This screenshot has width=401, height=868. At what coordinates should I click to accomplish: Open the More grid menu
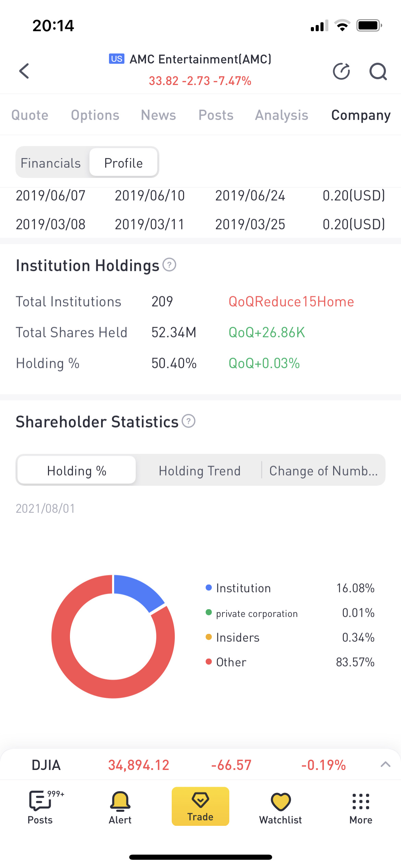tap(361, 806)
